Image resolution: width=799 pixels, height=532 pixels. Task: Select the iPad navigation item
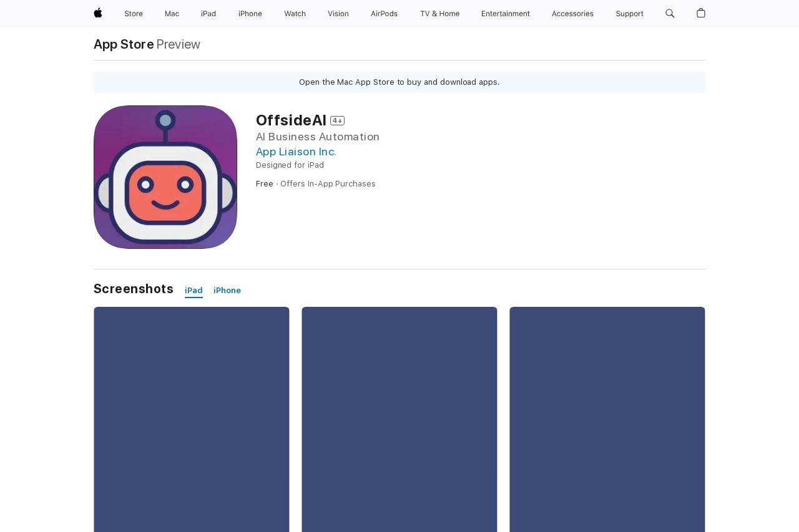(x=208, y=14)
